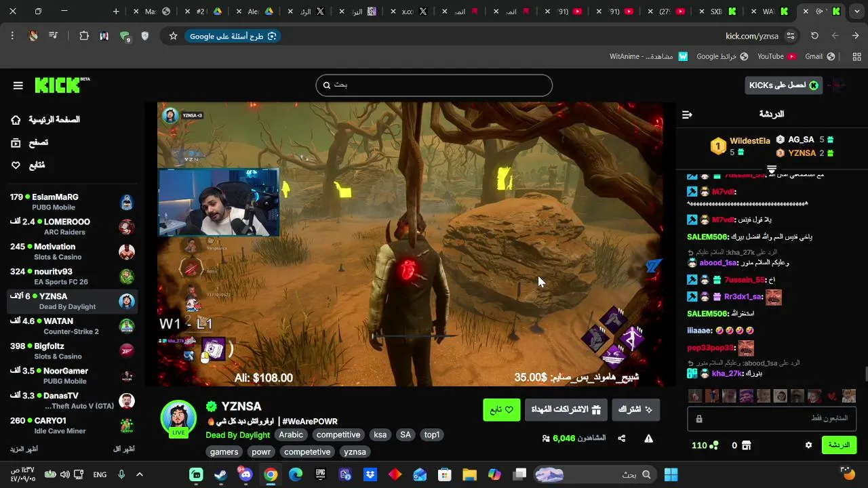Click YZNSA streamer profile avatar
Image resolution: width=868 pixels, height=488 pixels.
click(178, 418)
